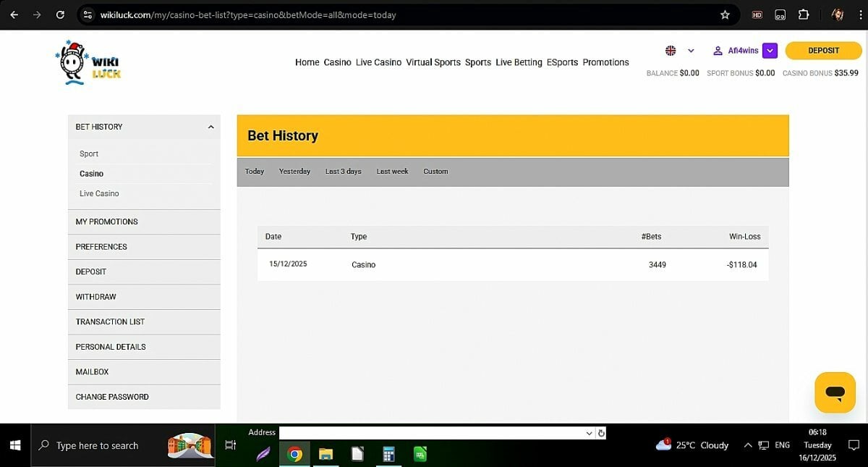Image resolution: width=868 pixels, height=467 pixels.
Task: Open the calculator app in the taskbar
Action: [388, 454]
